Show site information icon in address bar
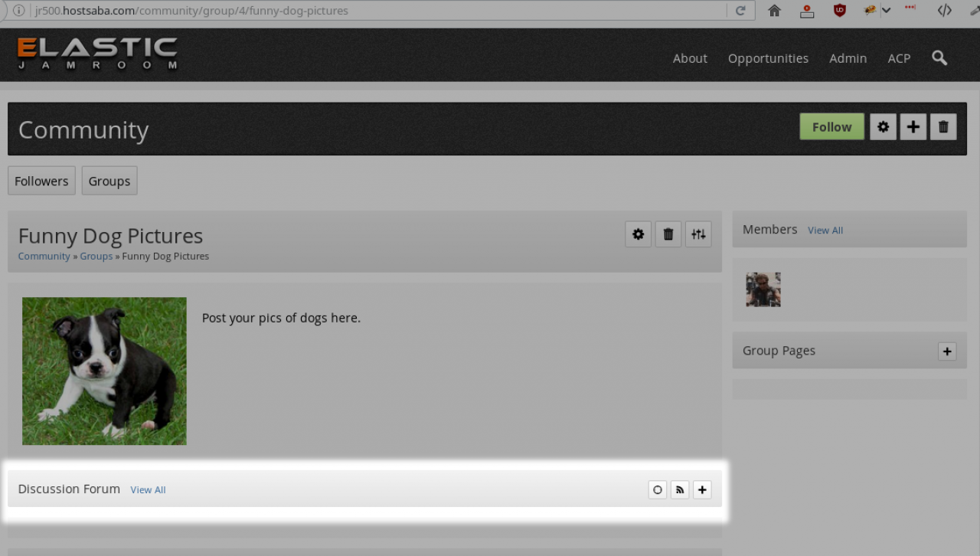 18,11
